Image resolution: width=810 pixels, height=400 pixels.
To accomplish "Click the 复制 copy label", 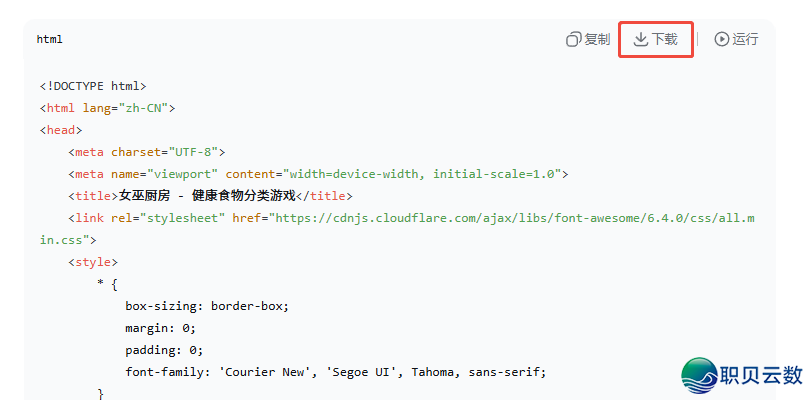I will click(598, 39).
